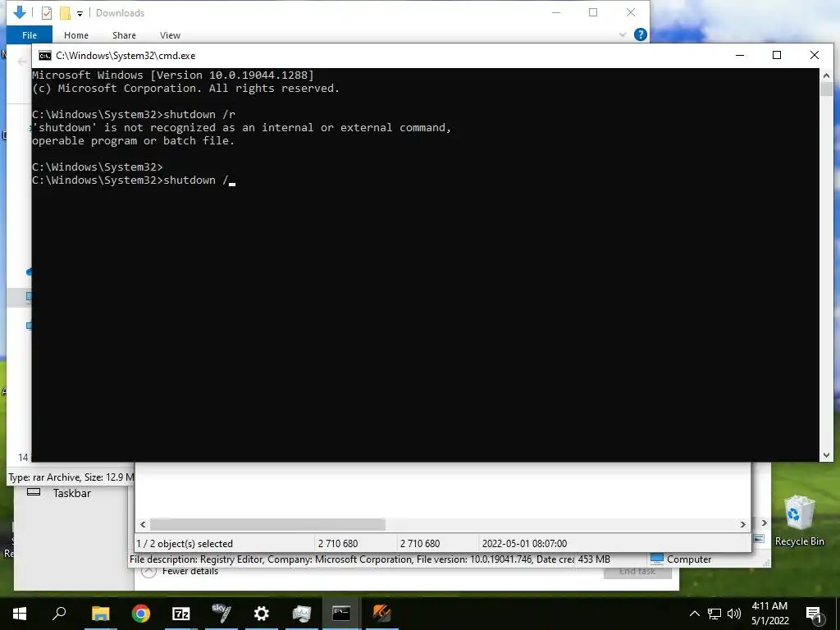
Task: Launch Google Chrome from the taskbar
Action: point(141,614)
